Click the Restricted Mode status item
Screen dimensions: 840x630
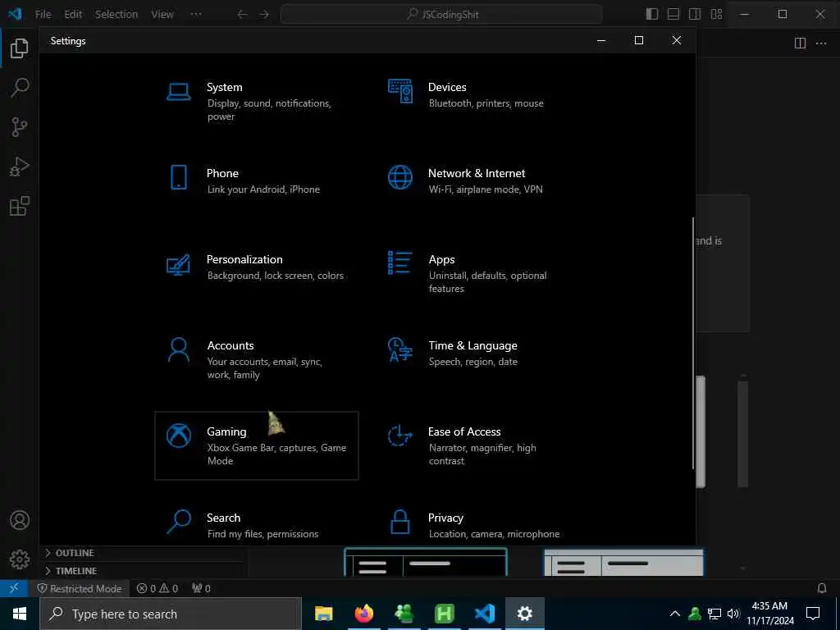[80, 588]
